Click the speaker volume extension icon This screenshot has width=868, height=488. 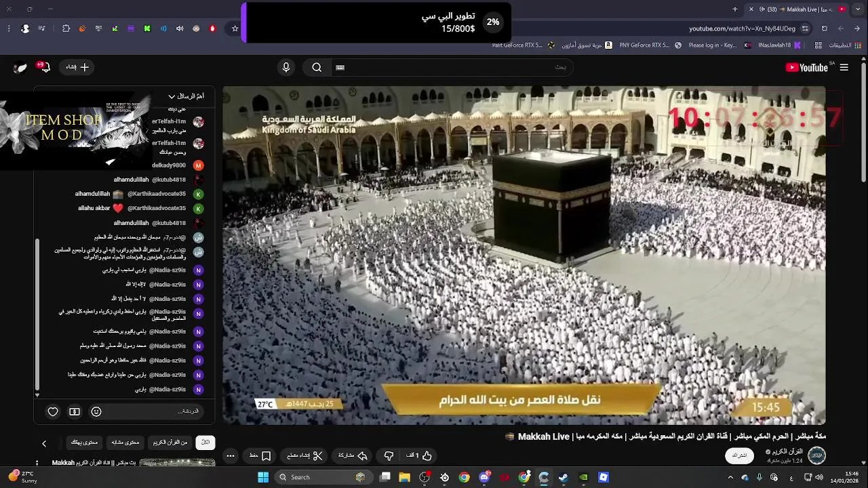(x=180, y=28)
